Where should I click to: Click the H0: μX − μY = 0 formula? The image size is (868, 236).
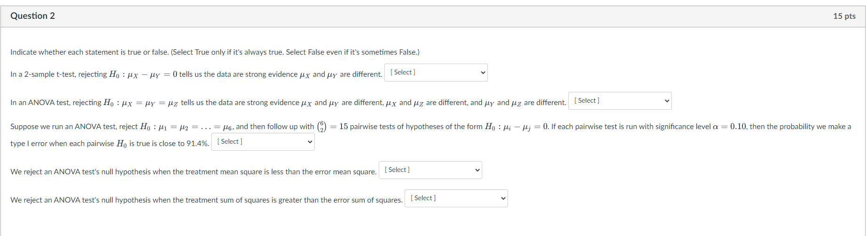[x=143, y=74]
